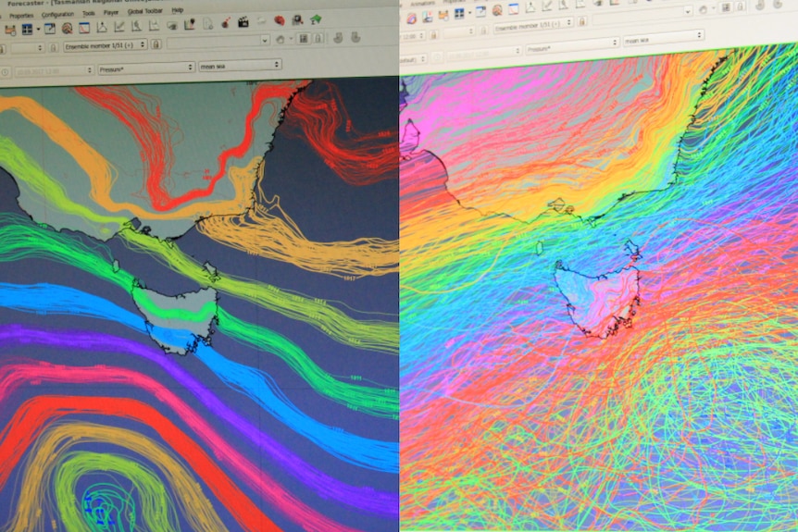Toggle the lock beside the grid button, left screen
The width and height of the screenshot is (798, 532).
[x=318, y=38]
